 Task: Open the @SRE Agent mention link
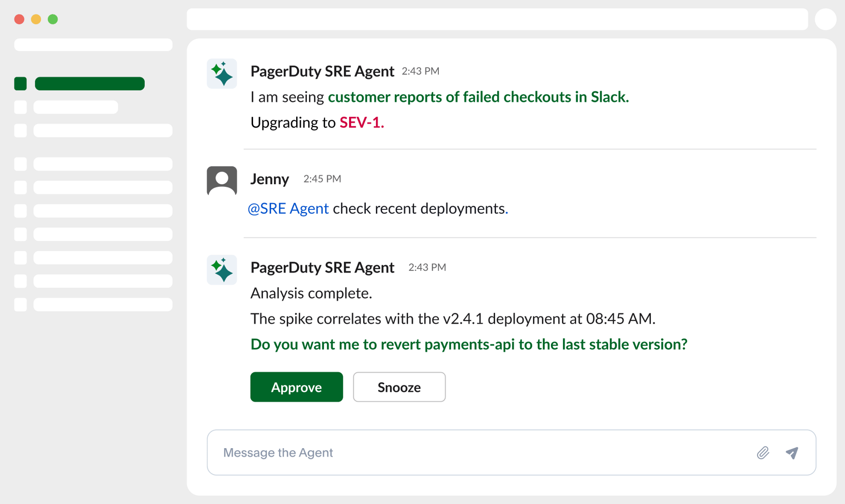[x=288, y=208]
